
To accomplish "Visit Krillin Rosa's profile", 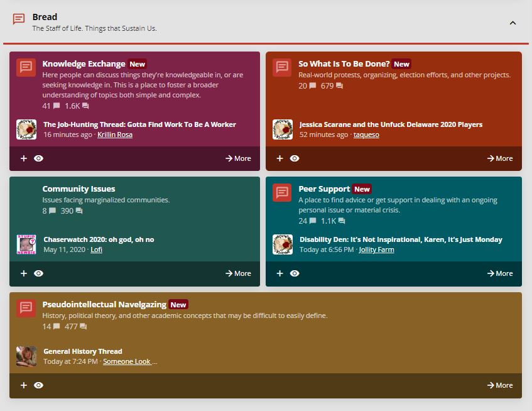I will (115, 134).
